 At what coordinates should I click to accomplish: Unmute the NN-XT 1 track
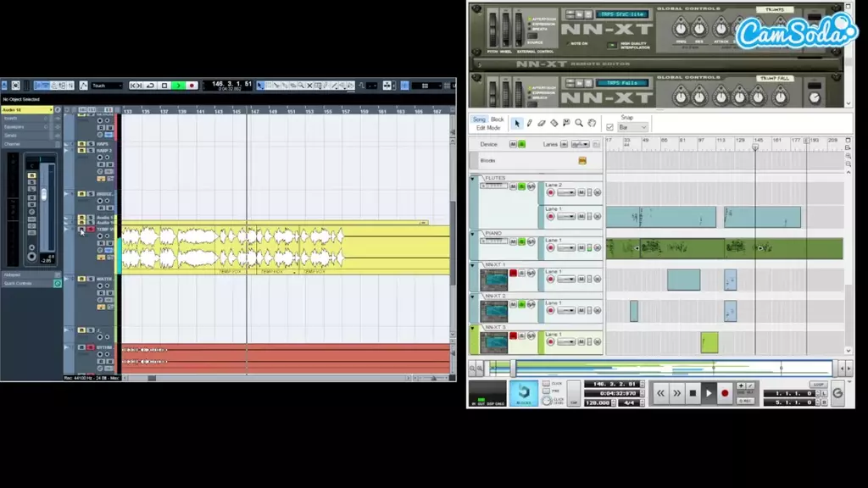click(x=513, y=274)
